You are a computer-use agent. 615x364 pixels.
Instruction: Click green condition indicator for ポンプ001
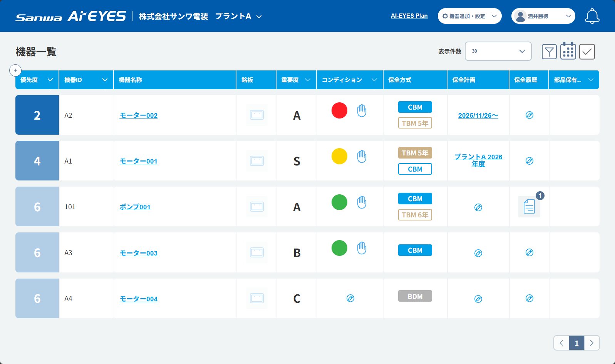339,202
